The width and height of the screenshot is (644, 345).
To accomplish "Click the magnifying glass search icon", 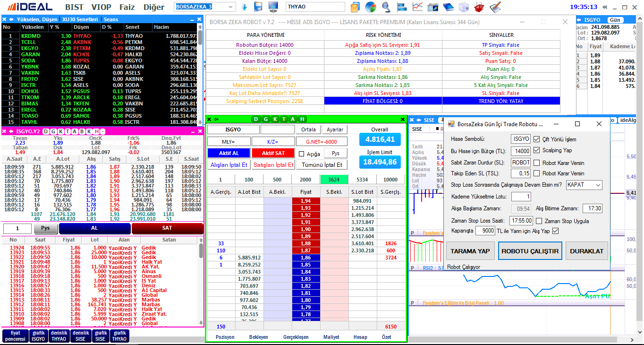I will click(386, 7).
